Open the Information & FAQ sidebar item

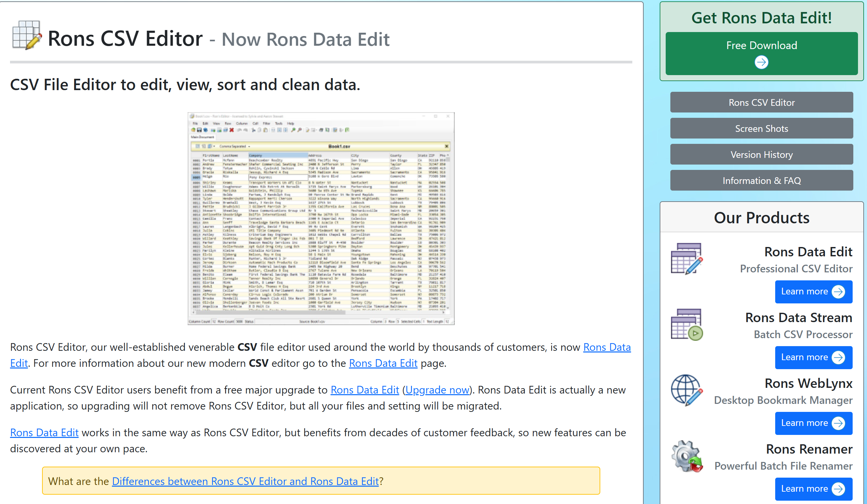tap(762, 180)
